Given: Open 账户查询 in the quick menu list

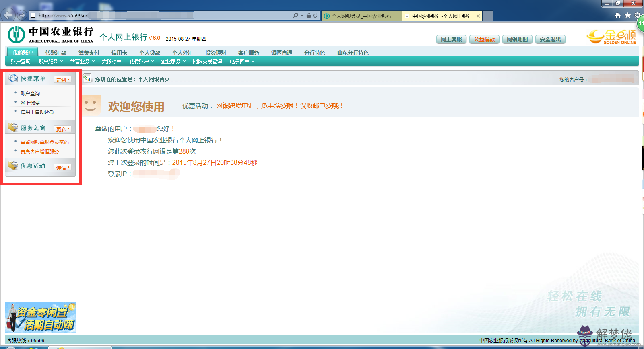Looking at the screenshot, I should 30,93.
